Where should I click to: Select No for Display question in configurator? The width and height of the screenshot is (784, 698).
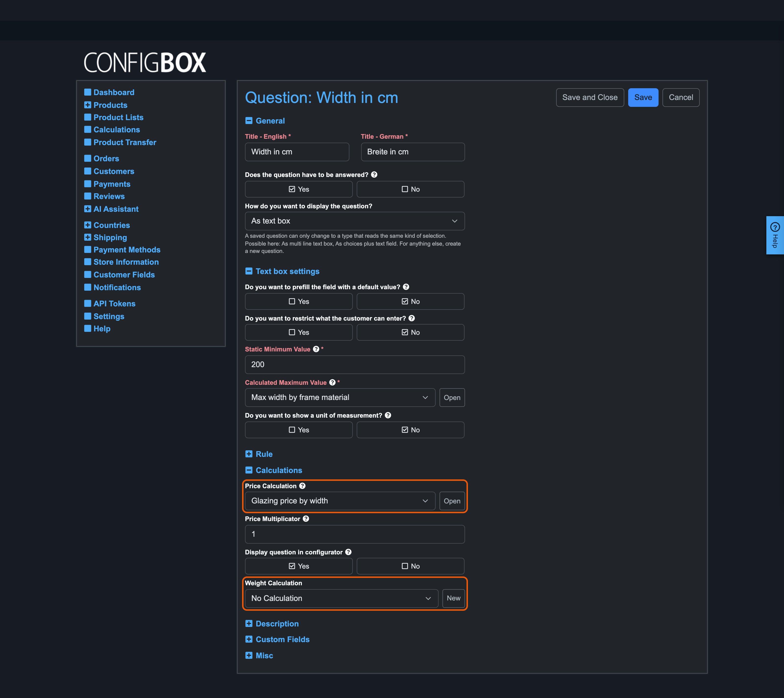(x=410, y=566)
